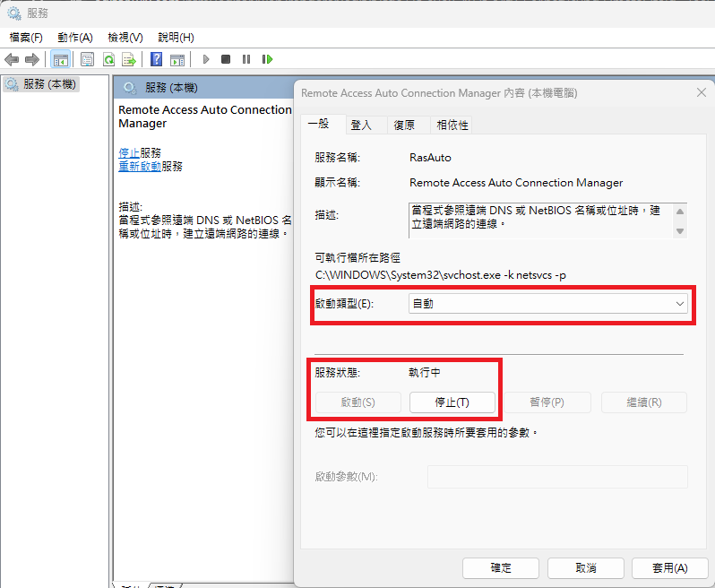The height and width of the screenshot is (588, 715).
Task: Click the Services gear icon in title bar
Action: pyautogui.click(x=14, y=13)
